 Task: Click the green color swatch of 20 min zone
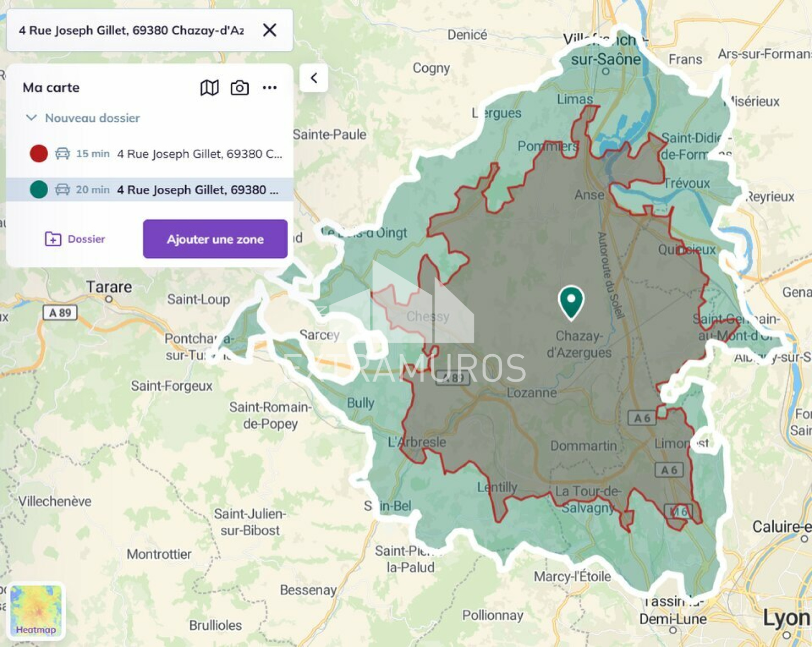[x=39, y=189]
